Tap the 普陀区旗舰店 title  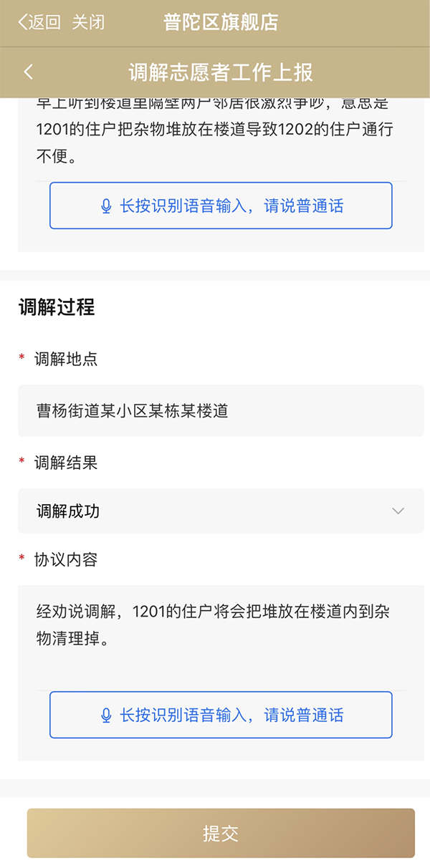coord(221,22)
